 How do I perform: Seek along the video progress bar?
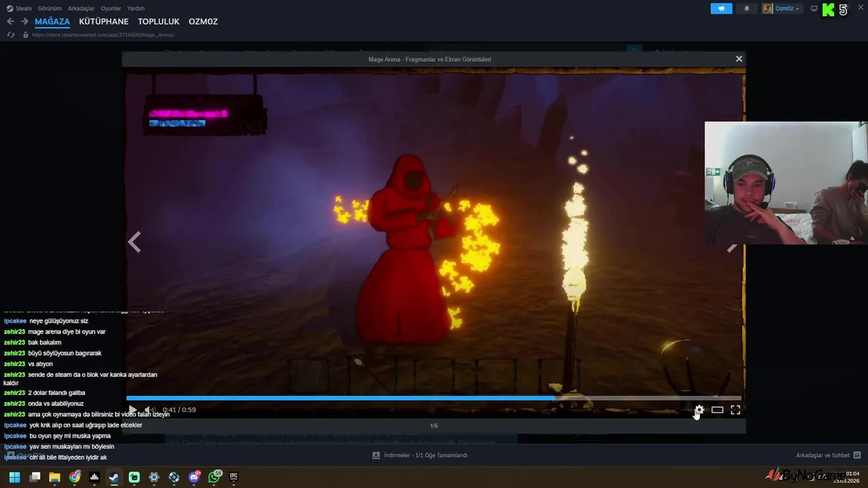pos(434,398)
